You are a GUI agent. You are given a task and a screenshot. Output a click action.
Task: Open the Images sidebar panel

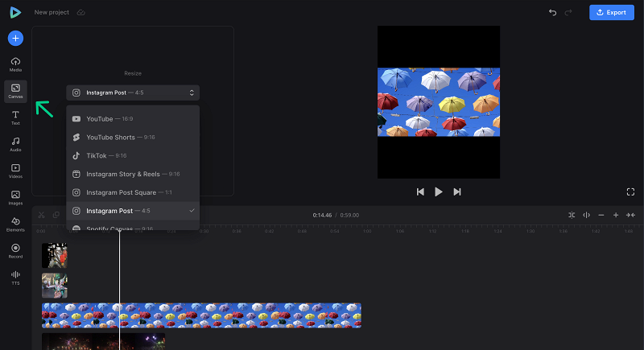15,198
